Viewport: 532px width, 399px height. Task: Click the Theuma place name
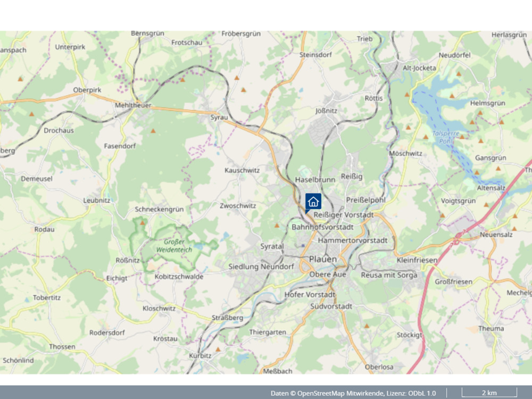[491, 328]
